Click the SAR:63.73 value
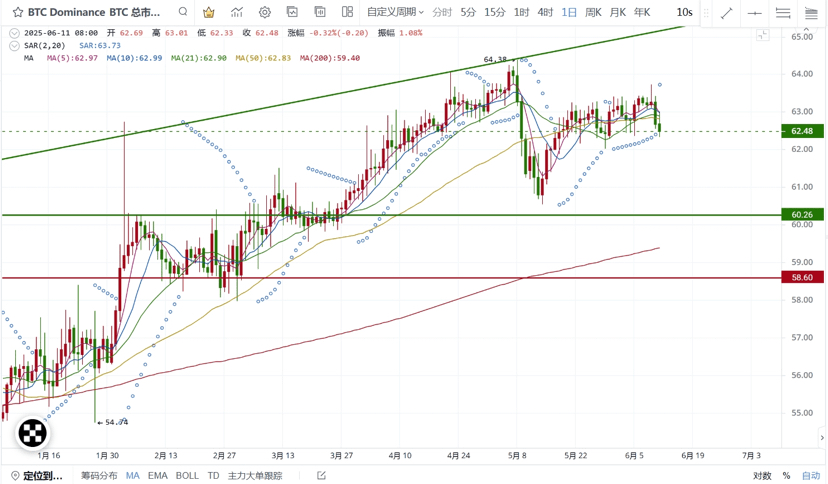 [x=100, y=45]
